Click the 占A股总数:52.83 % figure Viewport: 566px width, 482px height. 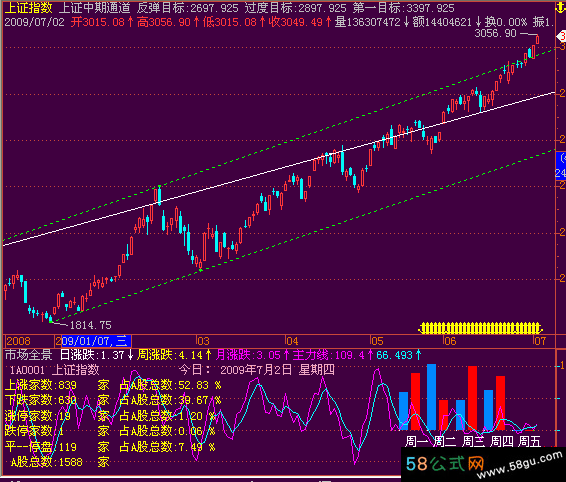pyautogui.click(x=170, y=385)
